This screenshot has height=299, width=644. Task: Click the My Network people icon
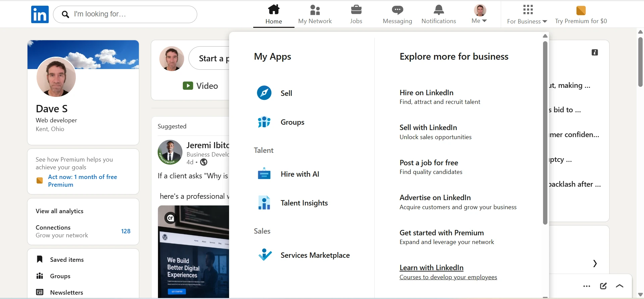tap(315, 10)
